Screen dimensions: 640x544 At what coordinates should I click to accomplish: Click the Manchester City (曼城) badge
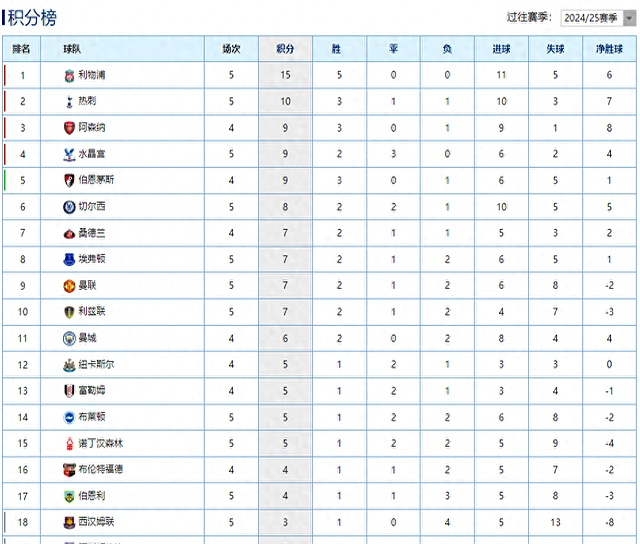[69, 338]
